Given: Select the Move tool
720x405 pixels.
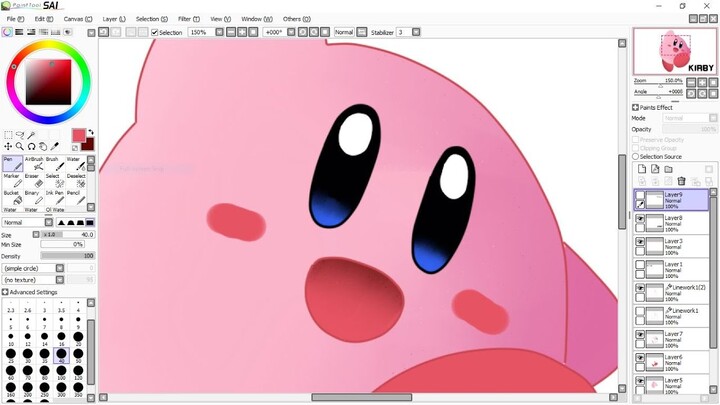Looking at the screenshot, I should click(8, 146).
